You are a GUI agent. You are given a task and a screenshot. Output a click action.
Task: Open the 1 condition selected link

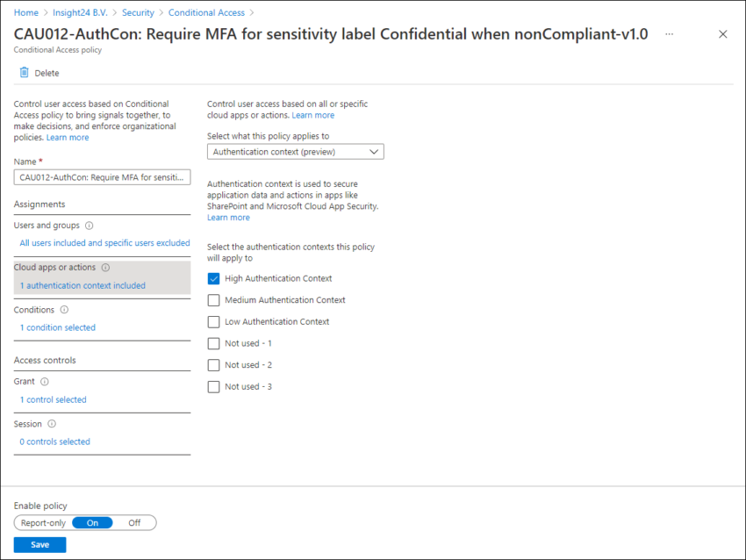tap(57, 327)
